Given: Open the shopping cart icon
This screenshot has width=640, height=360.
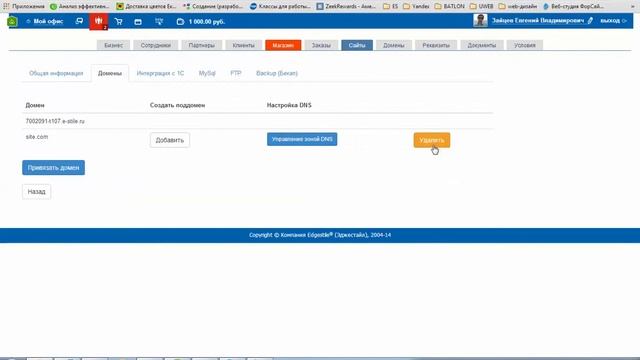Looking at the screenshot, I should tap(118, 22).
